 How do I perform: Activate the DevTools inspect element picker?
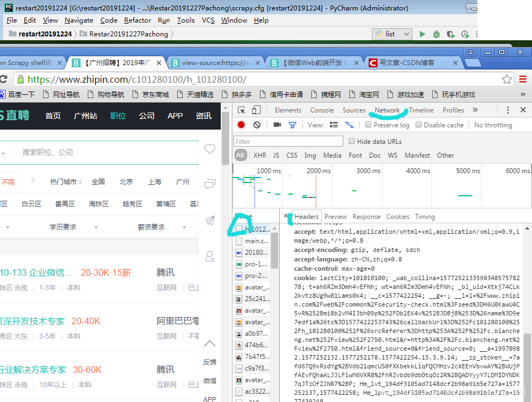click(242, 110)
